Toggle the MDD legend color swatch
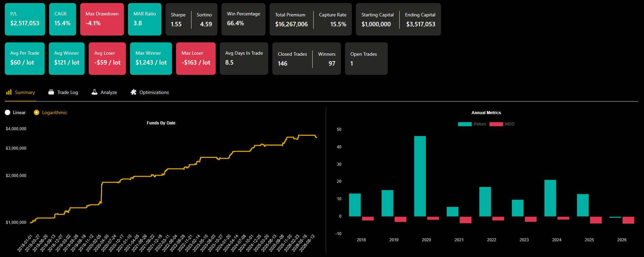The width and height of the screenshot is (644, 257). click(496, 124)
